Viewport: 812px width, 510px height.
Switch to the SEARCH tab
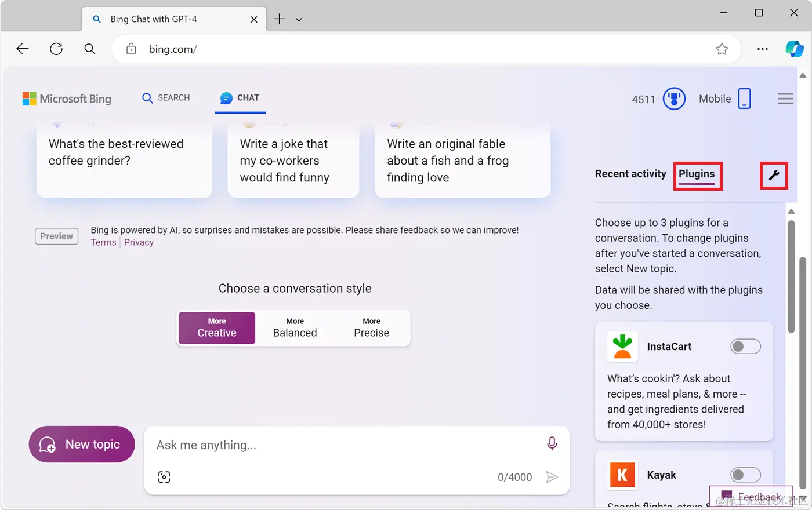point(166,98)
